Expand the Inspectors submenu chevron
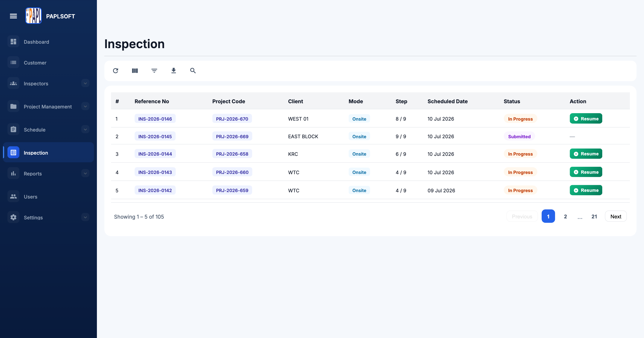This screenshot has height=338, width=644. (x=85, y=83)
